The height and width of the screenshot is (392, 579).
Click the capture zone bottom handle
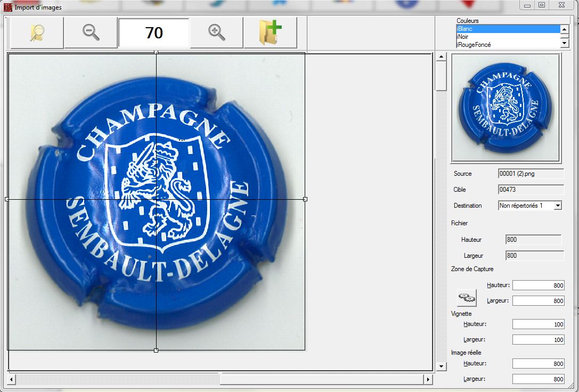pos(156,350)
